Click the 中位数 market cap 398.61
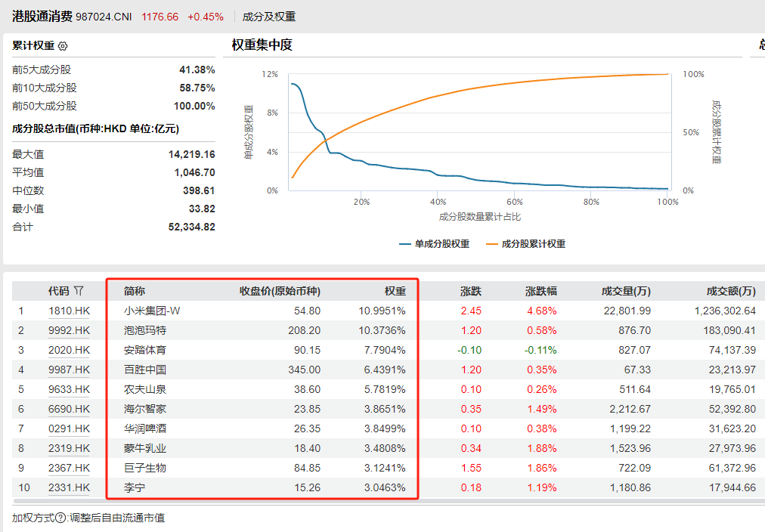Image resolution: width=765 pixels, height=532 pixels. (199, 190)
